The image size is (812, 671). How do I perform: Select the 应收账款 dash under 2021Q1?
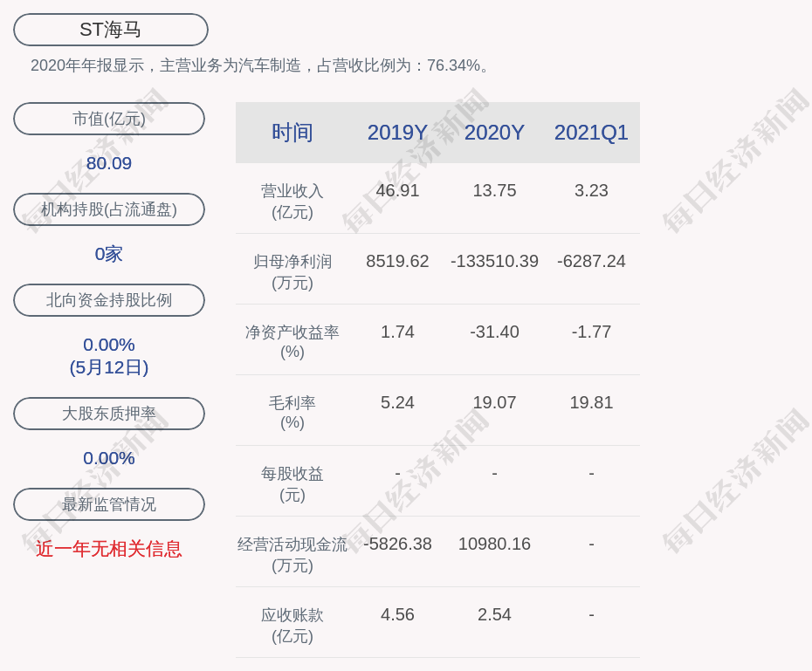[x=591, y=614]
